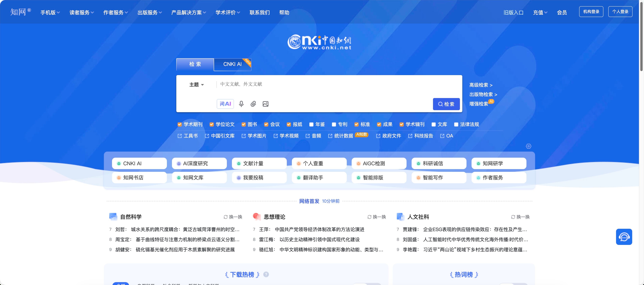Click the blue 检索 search button
Image resolution: width=644 pixels, height=285 pixels.
(x=446, y=104)
